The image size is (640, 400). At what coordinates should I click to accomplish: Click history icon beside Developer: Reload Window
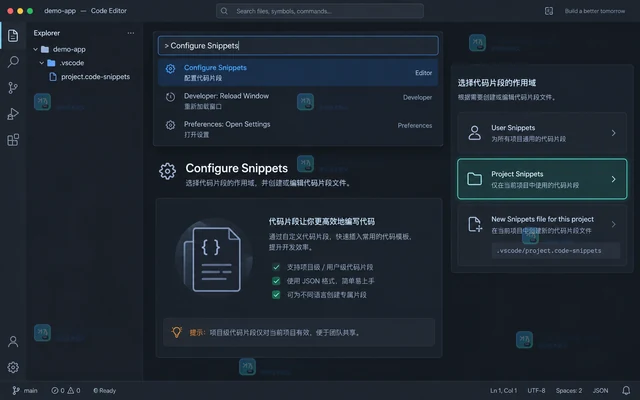pyautogui.click(x=170, y=97)
